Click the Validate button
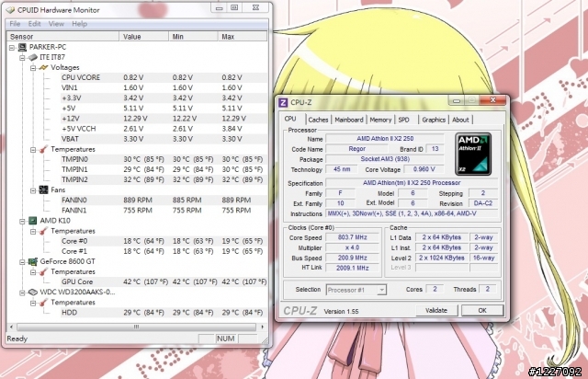This screenshot has width=588, height=379. (x=436, y=310)
